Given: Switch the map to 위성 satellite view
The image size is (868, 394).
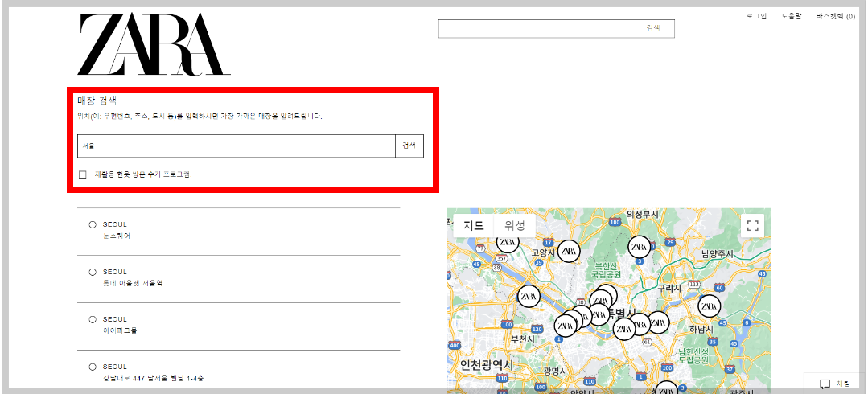Looking at the screenshot, I should [515, 226].
